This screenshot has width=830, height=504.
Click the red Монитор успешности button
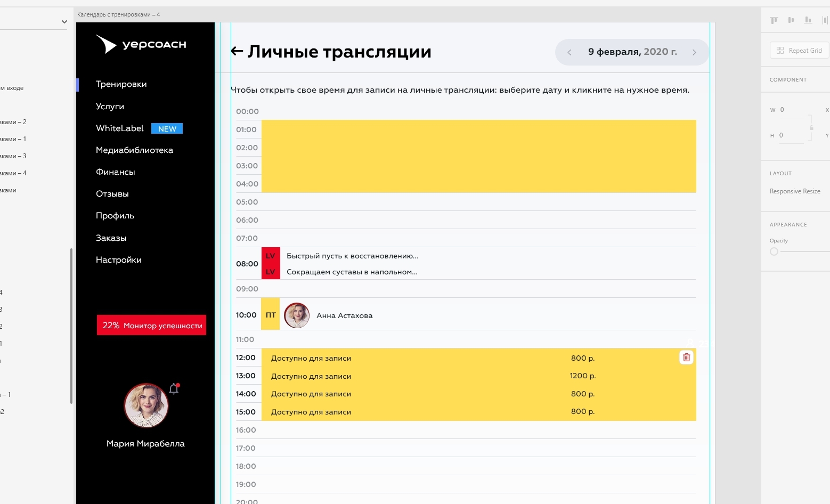(151, 325)
